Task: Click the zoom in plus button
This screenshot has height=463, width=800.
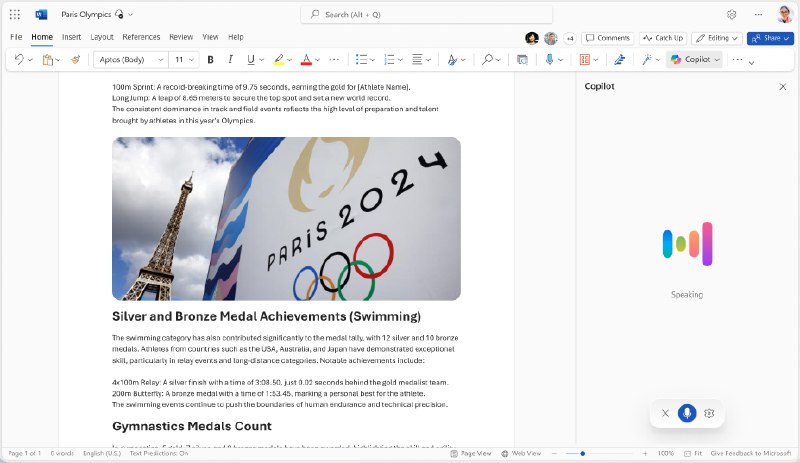Action: click(645, 453)
